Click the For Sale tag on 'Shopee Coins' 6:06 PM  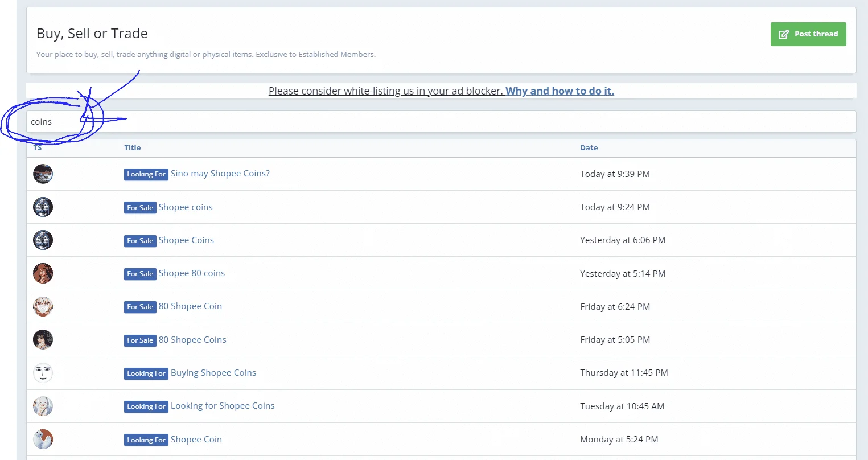point(140,241)
